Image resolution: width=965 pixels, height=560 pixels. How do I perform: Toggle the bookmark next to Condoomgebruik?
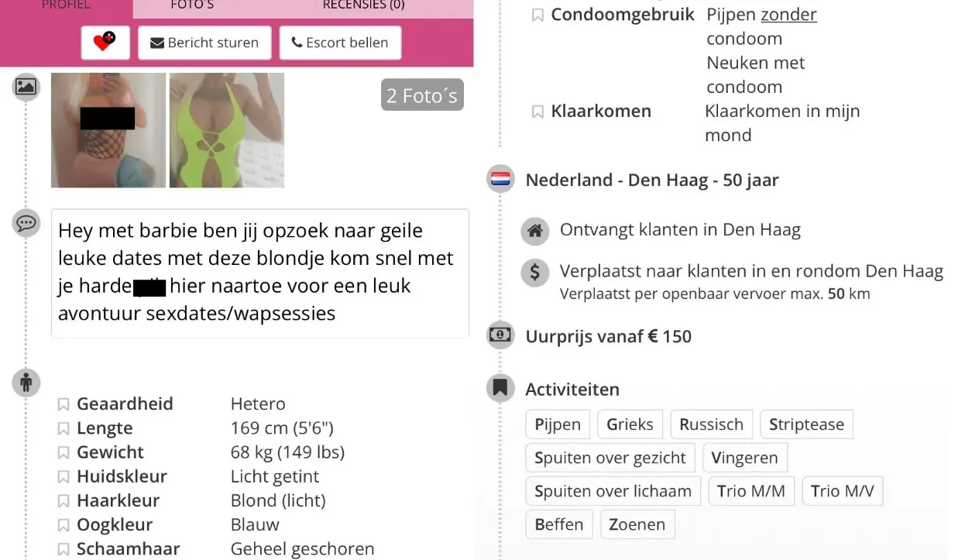pos(537,15)
